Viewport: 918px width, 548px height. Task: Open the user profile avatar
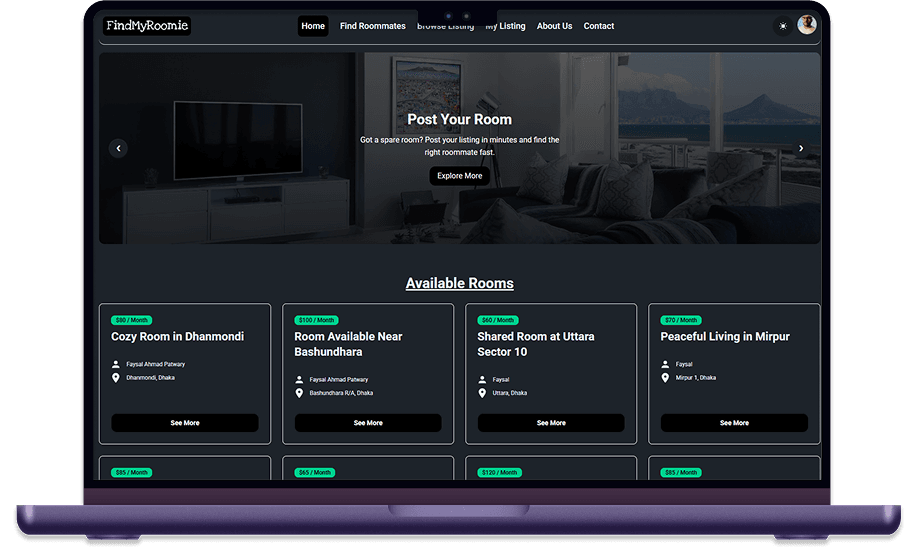click(807, 26)
